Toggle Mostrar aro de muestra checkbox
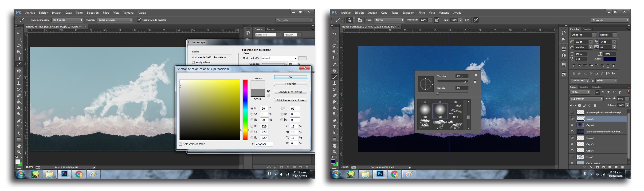The height and width of the screenshot is (191, 644). 139,20
